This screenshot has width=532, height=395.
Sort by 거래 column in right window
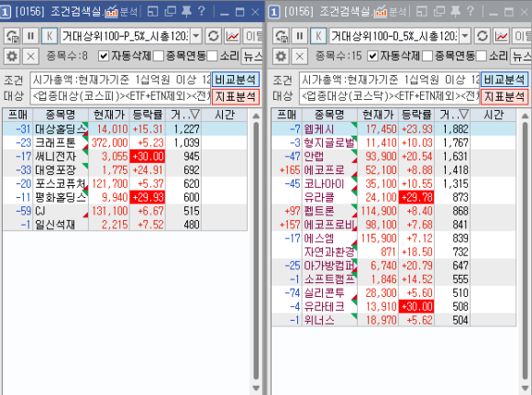pos(452,115)
